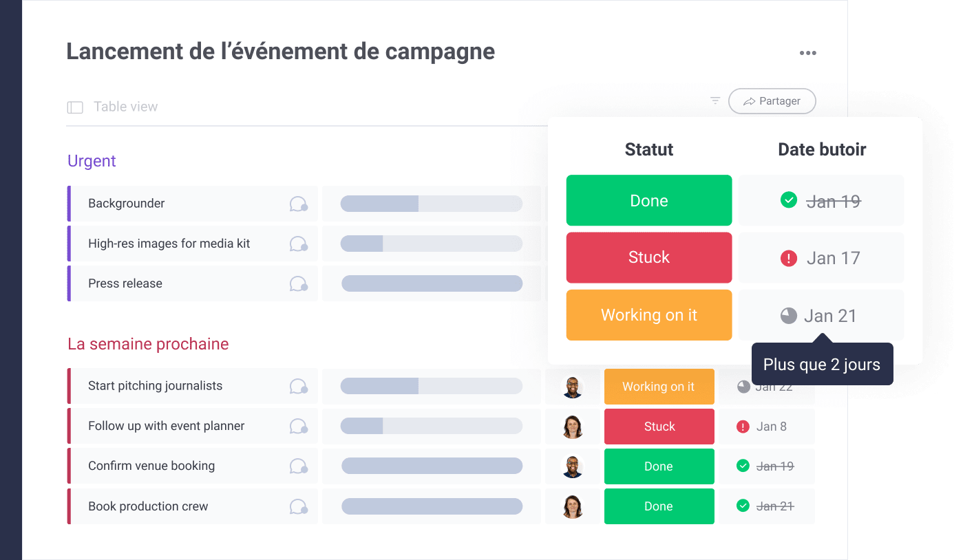
Task: Click the Start pitching journalists progress bar
Action: pyautogui.click(x=432, y=386)
